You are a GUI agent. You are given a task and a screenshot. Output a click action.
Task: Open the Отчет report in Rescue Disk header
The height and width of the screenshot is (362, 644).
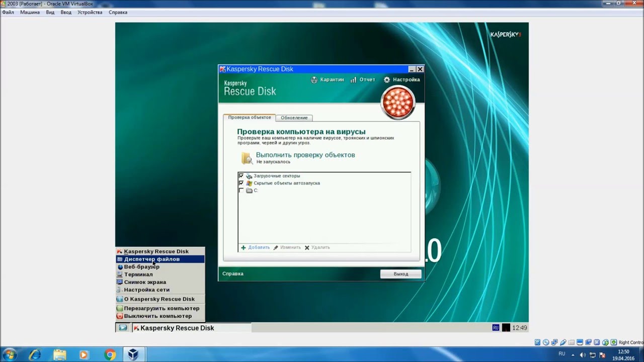363,79
